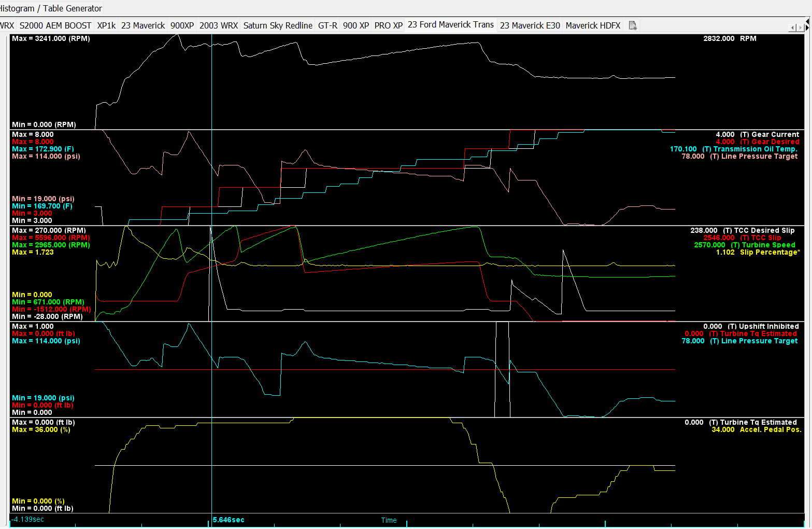
Task: Open the 2003 WRX tab
Action: (219, 25)
